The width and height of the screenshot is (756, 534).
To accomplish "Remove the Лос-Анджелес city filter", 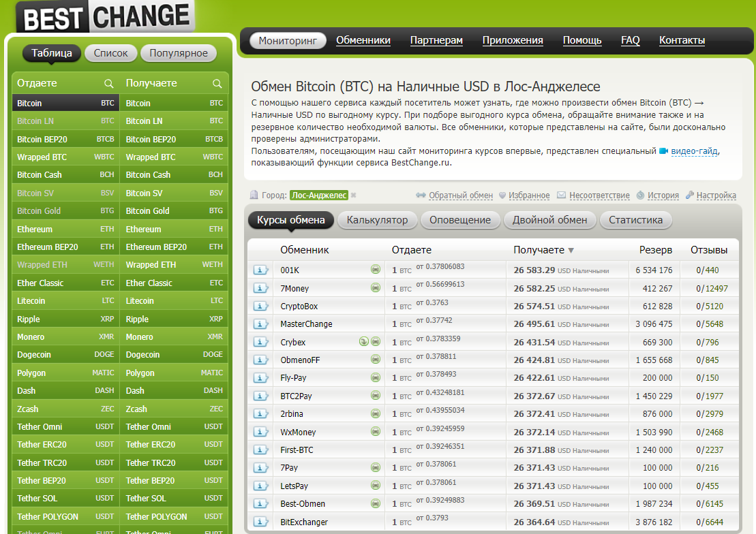I will pos(353,195).
